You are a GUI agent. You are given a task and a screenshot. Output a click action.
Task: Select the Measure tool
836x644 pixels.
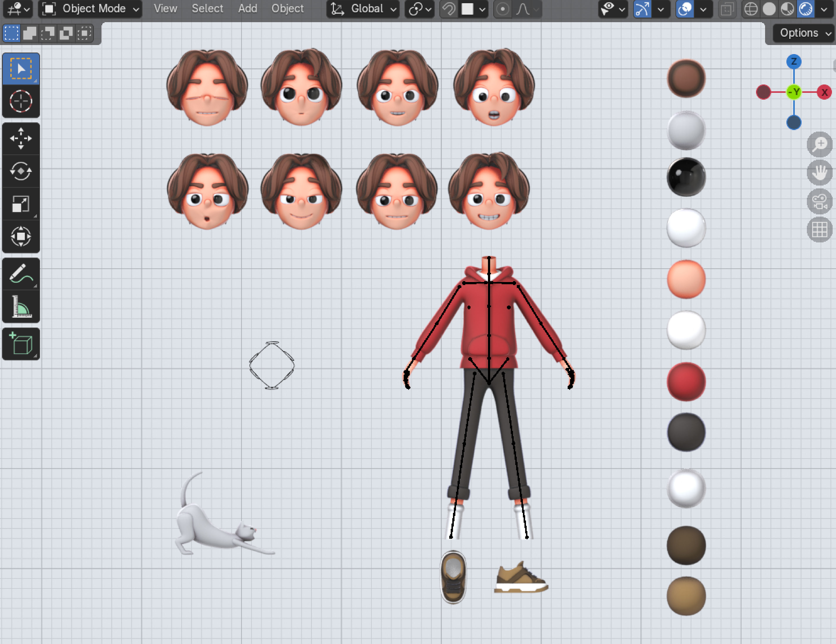click(21, 306)
